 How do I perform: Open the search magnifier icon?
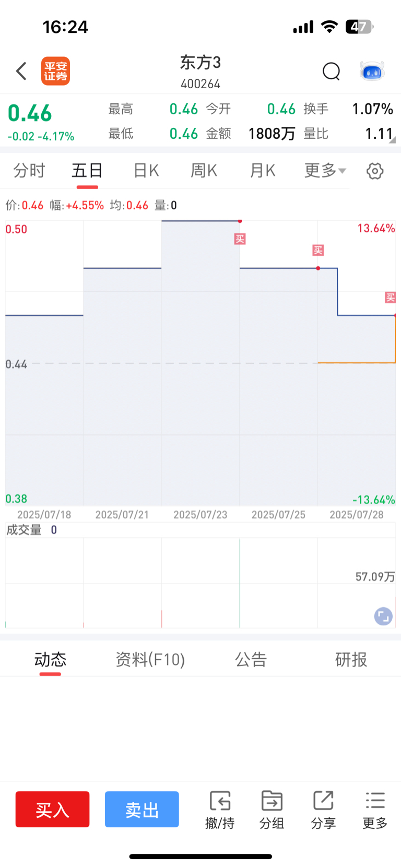pos(331,71)
